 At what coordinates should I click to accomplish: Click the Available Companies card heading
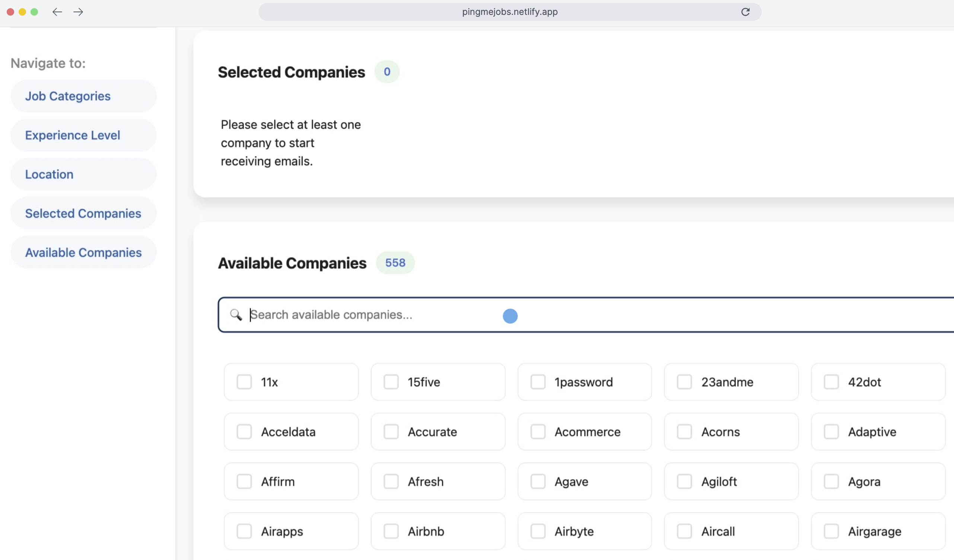click(292, 263)
